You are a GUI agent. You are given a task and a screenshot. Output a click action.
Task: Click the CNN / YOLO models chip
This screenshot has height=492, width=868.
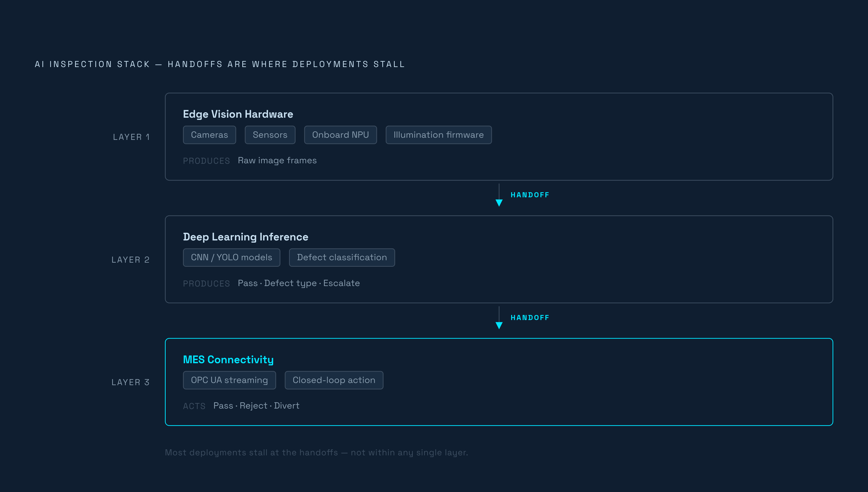coord(231,258)
